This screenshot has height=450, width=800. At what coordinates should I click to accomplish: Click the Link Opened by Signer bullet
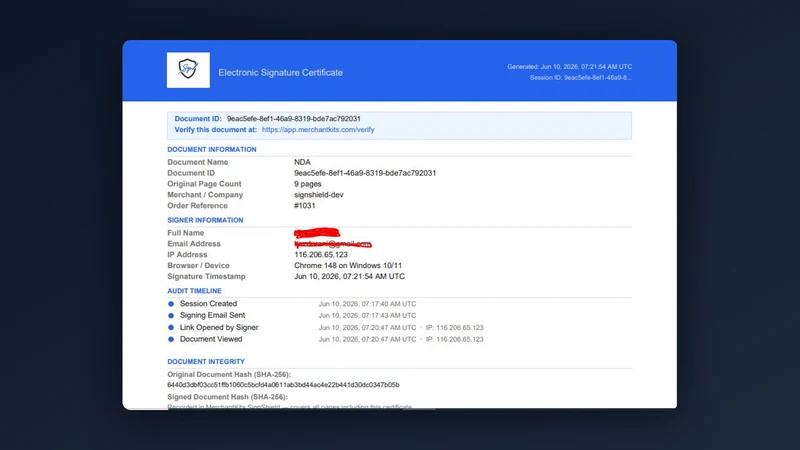coord(171,328)
